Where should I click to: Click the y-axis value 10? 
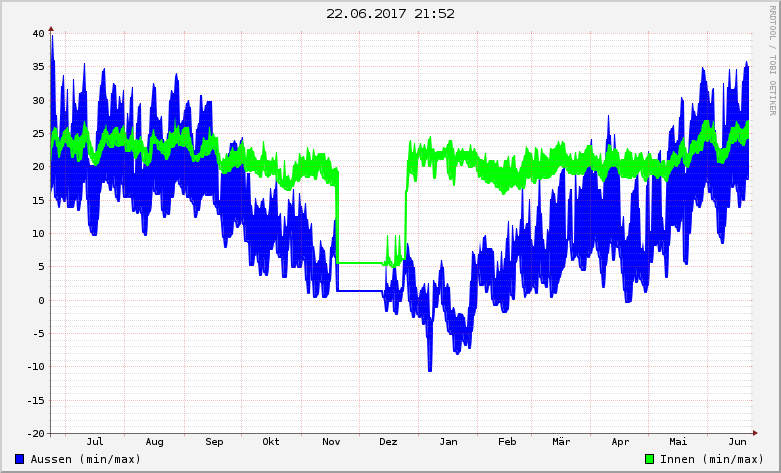(38, 234)
